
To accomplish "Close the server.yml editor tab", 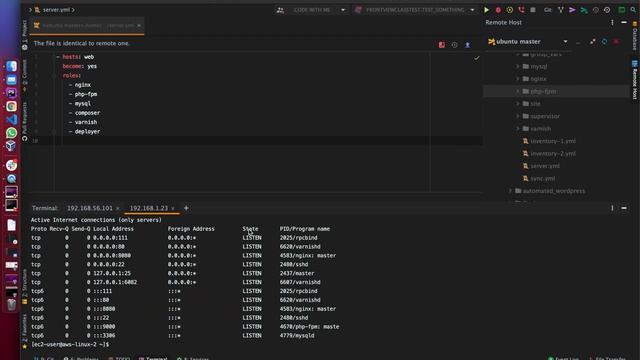I will [139, 25].
